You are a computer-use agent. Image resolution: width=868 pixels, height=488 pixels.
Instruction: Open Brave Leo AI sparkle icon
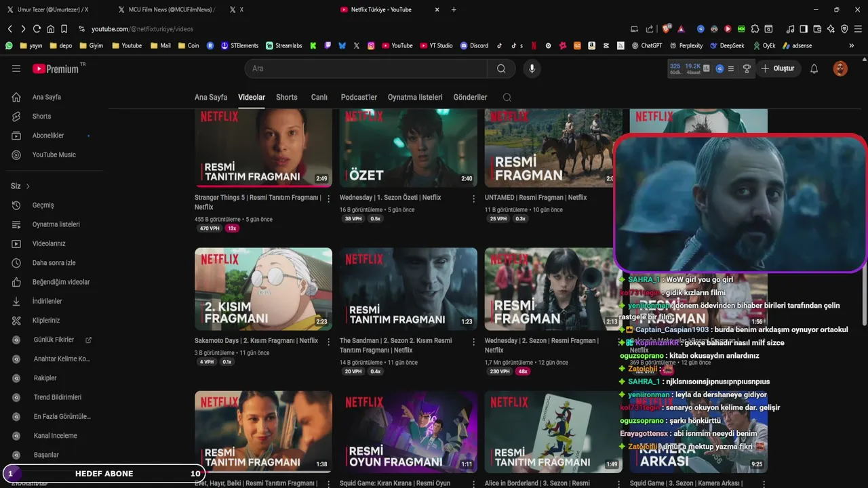831,29
